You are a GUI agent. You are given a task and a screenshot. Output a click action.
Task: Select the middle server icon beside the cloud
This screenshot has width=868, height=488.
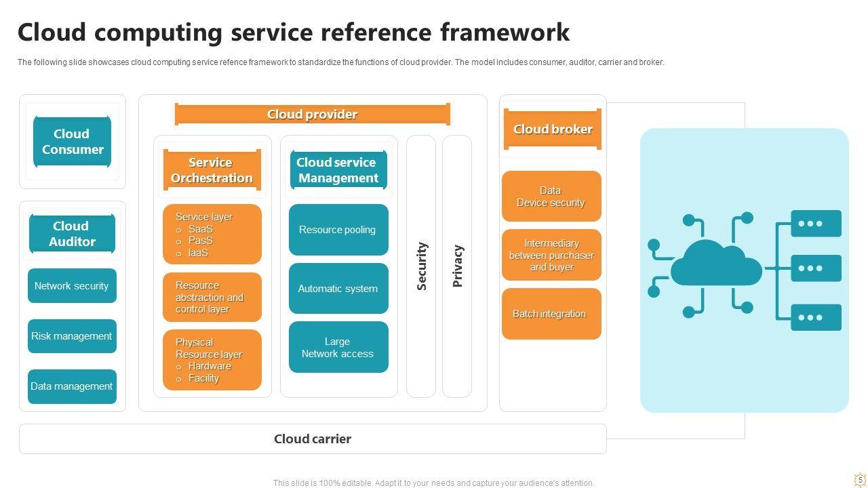point(816,268)
